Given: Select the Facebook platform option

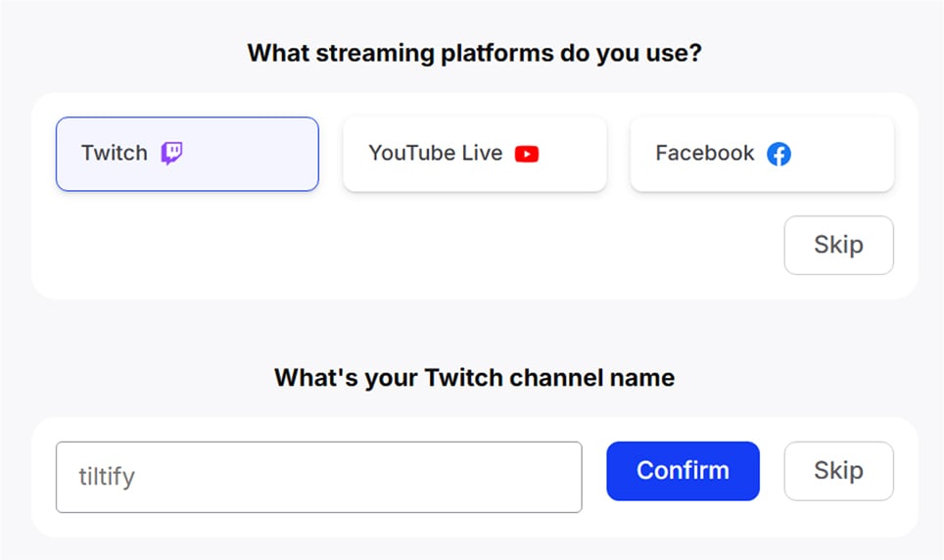Looking at the screenshot, I should click(x=762, y=154).
